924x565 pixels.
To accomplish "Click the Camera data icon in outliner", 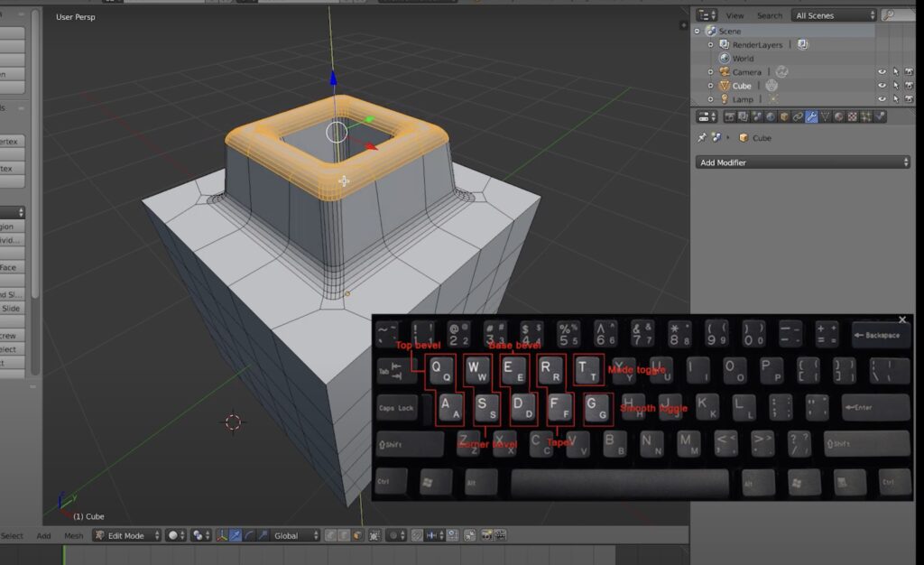I will click(782, 72).
